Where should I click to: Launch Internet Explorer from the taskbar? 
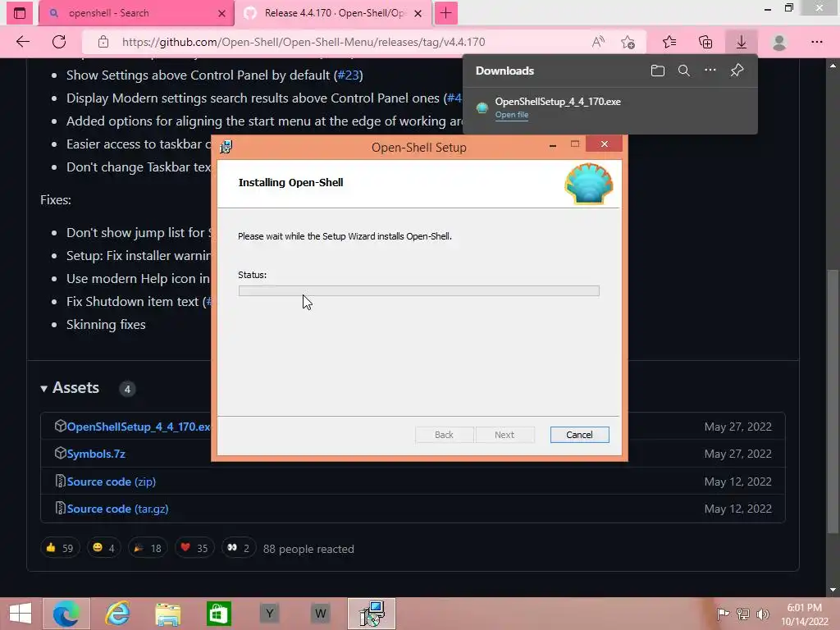pyautogui.click(x=116, y=614)
